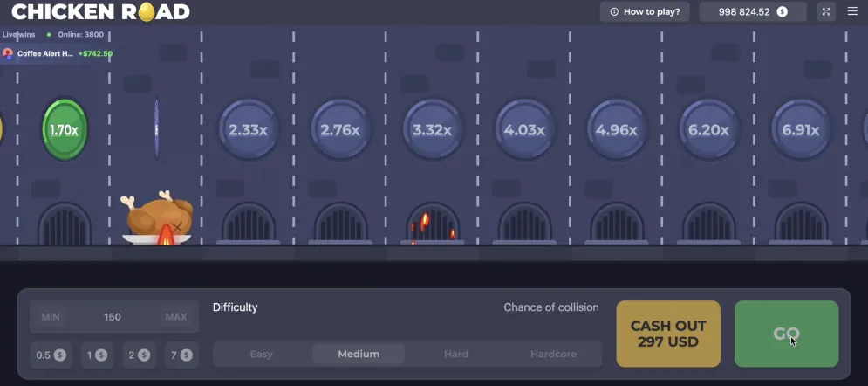The width and height of the screenshot is (868, 386).
Task: Select Hardcore difficulty
Action: pos(553,354)
